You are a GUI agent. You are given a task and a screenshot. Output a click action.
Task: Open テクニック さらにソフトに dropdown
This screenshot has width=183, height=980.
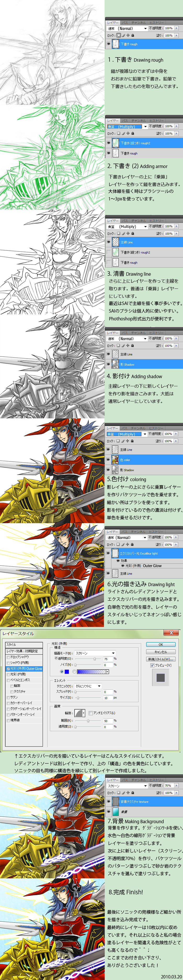coord(88,686)
